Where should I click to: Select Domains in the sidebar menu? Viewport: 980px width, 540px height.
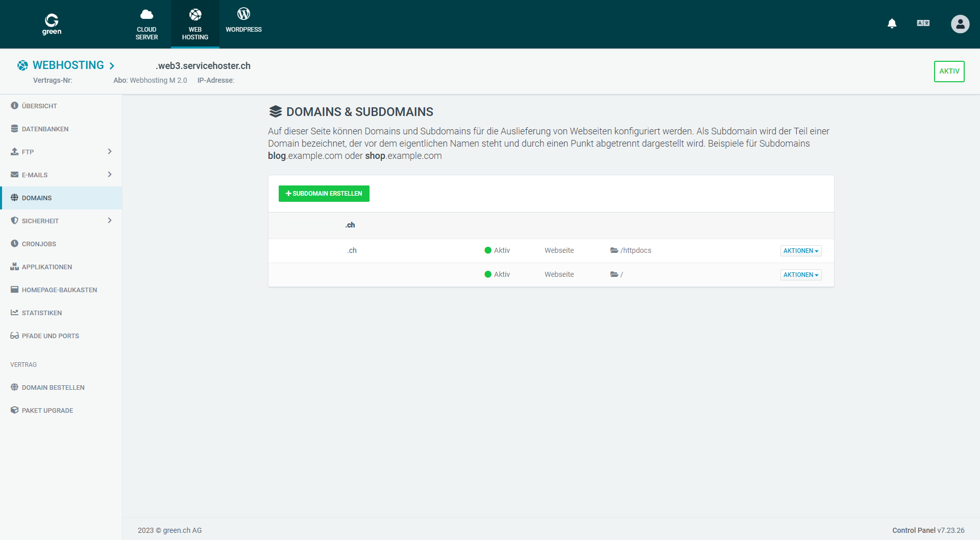36,198
